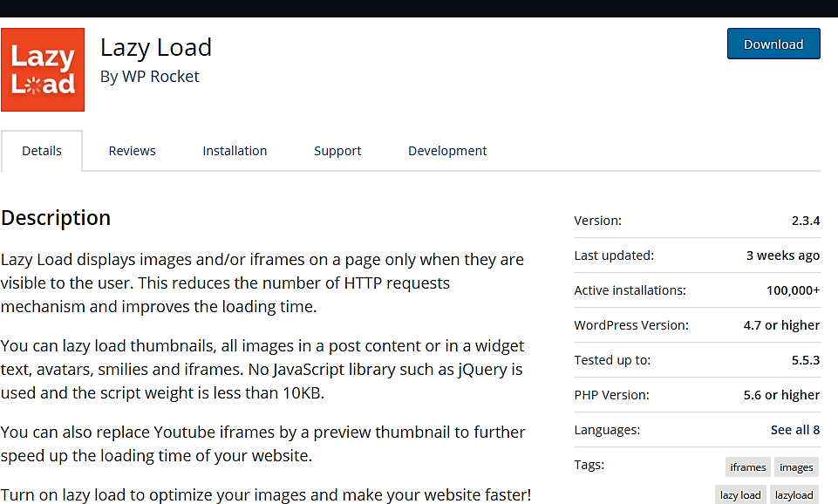This screenshot has height=504, width=838.
Task: Click the Lazy Load plugin logo icon
Action: click(x=43, y=70)
